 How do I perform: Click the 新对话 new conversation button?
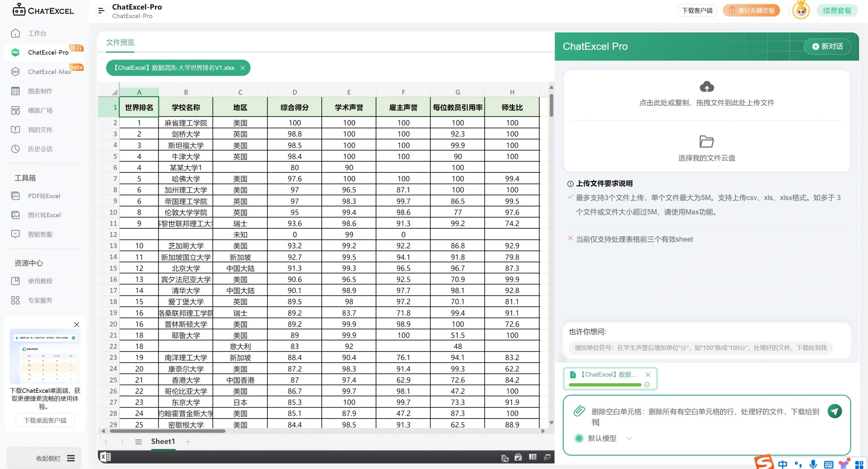click(827, 46)
